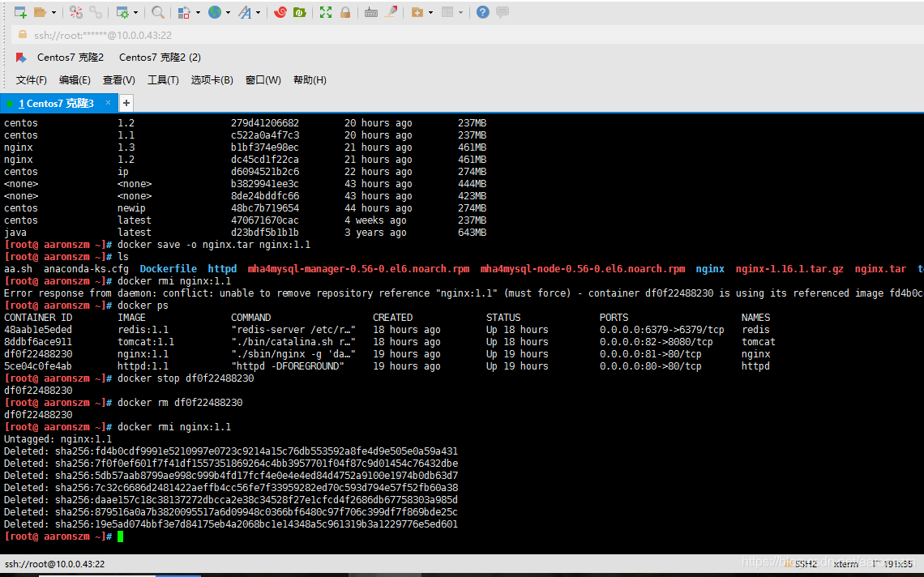Image resolution: width=924 pixels, height=577 pixels.
Task: Expand the new folder dropdown arrow
Action: pyautogui.click(x=430, y=12)
